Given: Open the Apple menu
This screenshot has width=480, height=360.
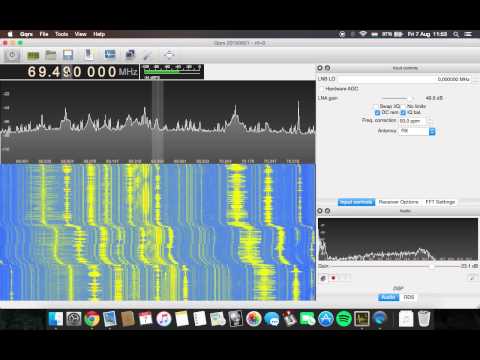Looking at the screenshot, I should [x=10, y=34].
